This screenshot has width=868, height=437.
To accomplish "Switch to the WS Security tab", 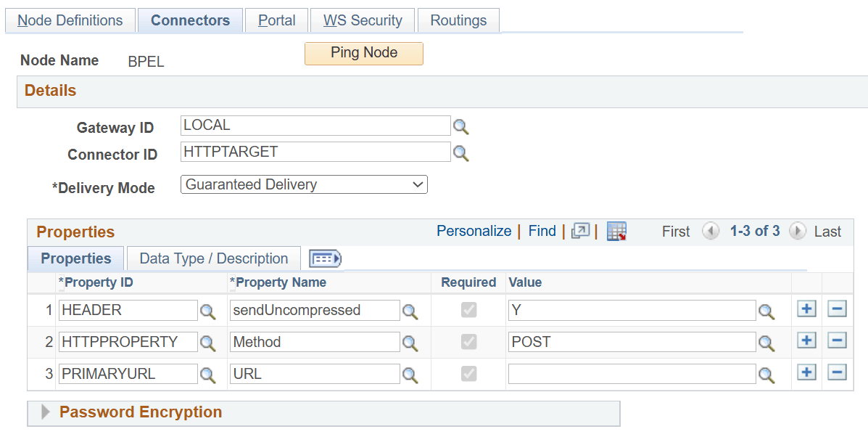I will [x=362, y=20].
